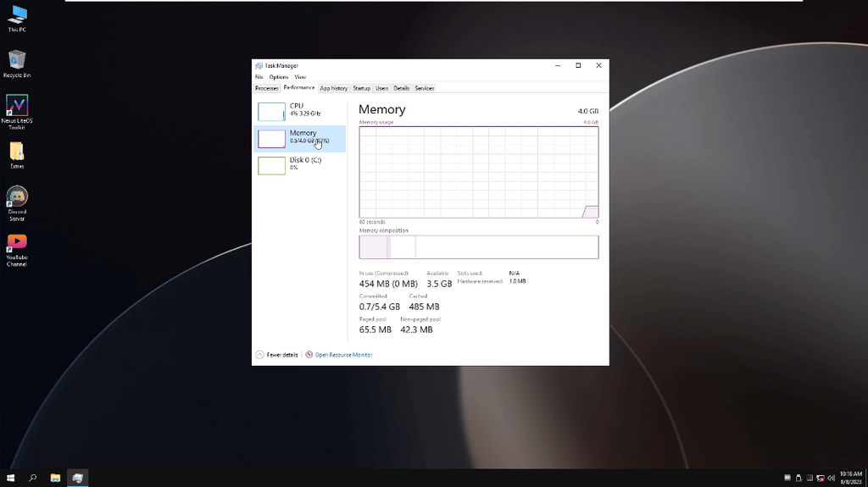The height and width of the screenshot is (487, 868).
Task: Click the Memory usage graph
Action: click(479, 172)
